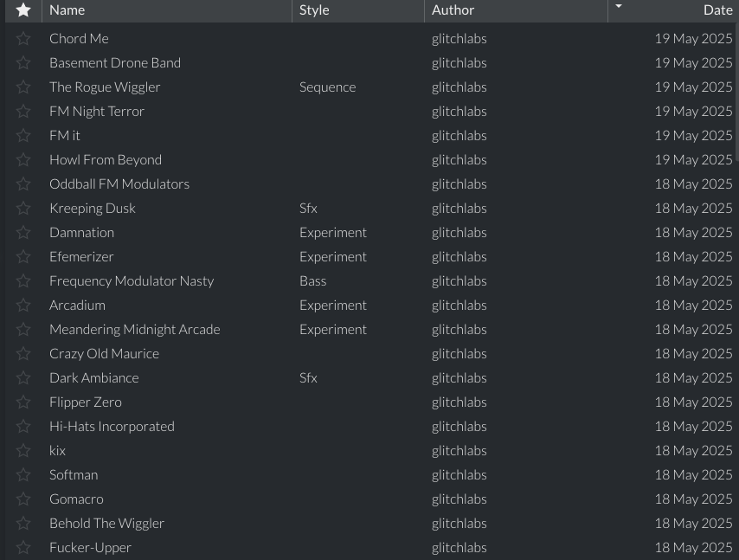The image size is (739, 560).
Task: Load the Meandering Midnight Arcade preset
Action: click(134, 330)
